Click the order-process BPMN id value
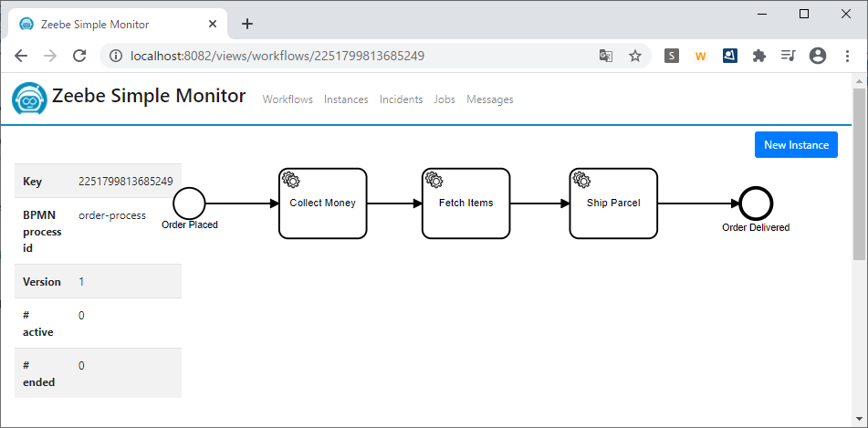This screenshot has width=868, height=428. point(112,215)
